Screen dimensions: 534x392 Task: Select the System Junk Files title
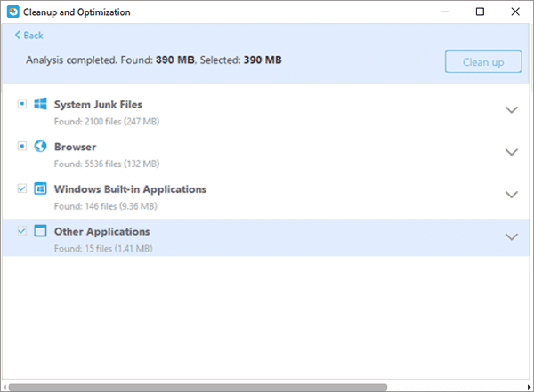pyautogui.click(x=98, y=104)
